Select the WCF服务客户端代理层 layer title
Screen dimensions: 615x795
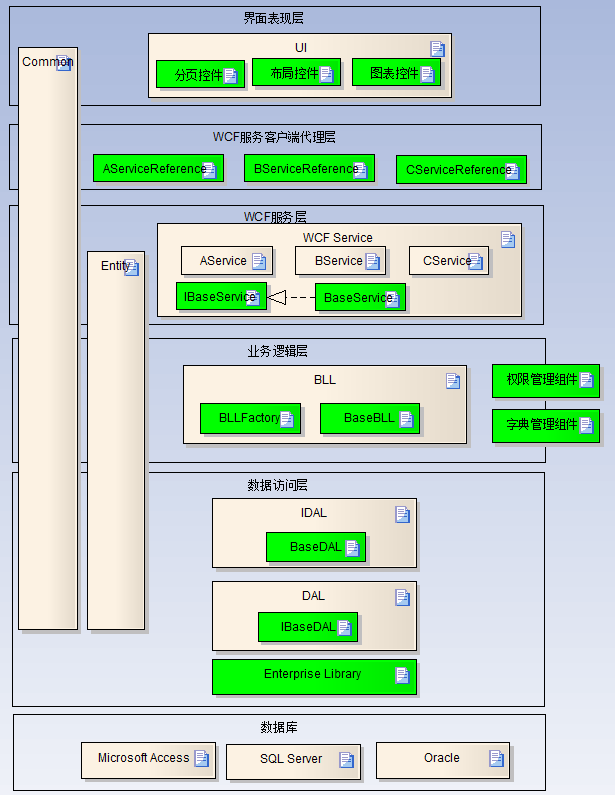click(x=274, y=137)
